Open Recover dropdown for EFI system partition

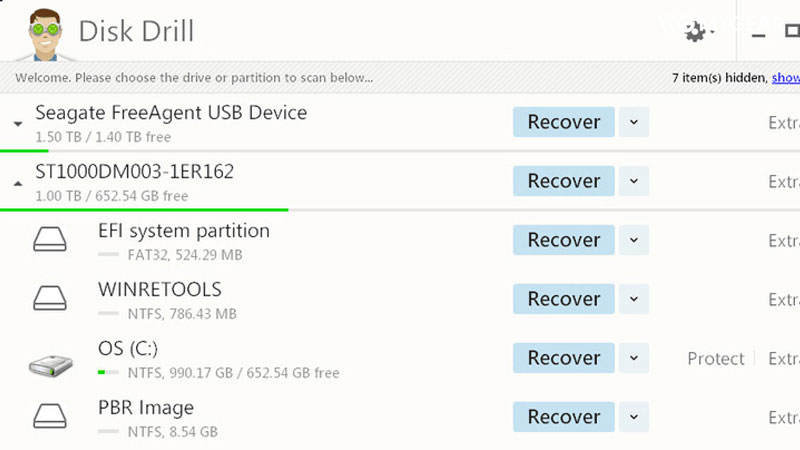coord(633,240)
